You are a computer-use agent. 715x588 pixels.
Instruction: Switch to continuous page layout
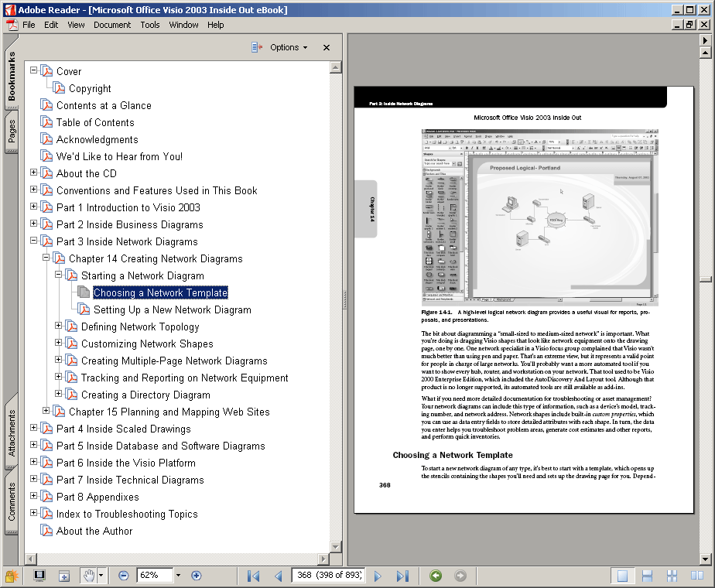pyautogui.click(x=647, y=576)
